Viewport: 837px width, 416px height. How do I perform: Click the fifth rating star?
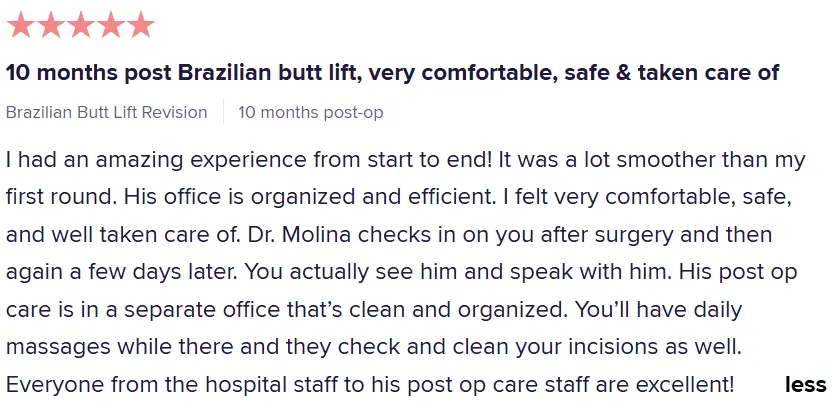(141, 25)
